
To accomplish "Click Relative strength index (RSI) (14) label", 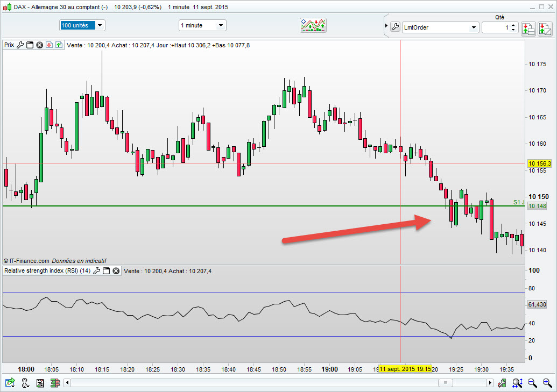I will 47,270.
